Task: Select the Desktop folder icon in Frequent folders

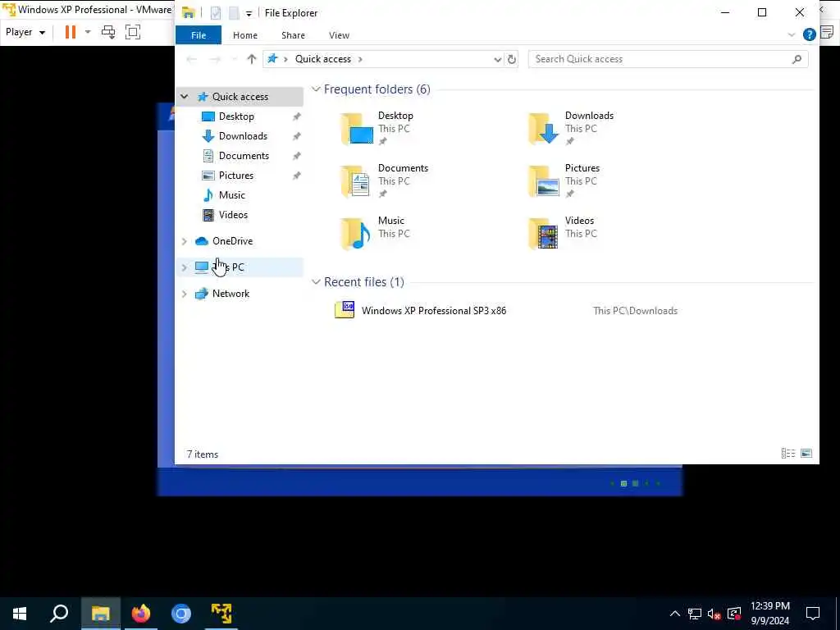Action: point(357,129)
